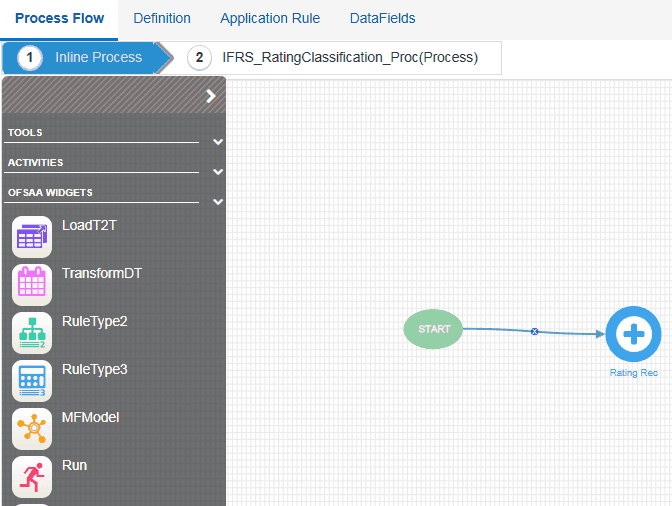Open the Application Rule tab
672x506 pixels.
pyautogui.click(x=270, y=18)
